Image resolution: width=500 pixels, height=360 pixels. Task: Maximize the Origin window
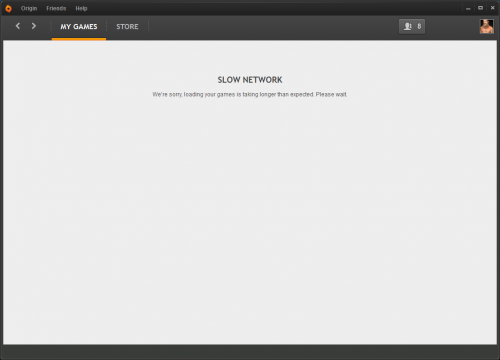coord(480,8)
